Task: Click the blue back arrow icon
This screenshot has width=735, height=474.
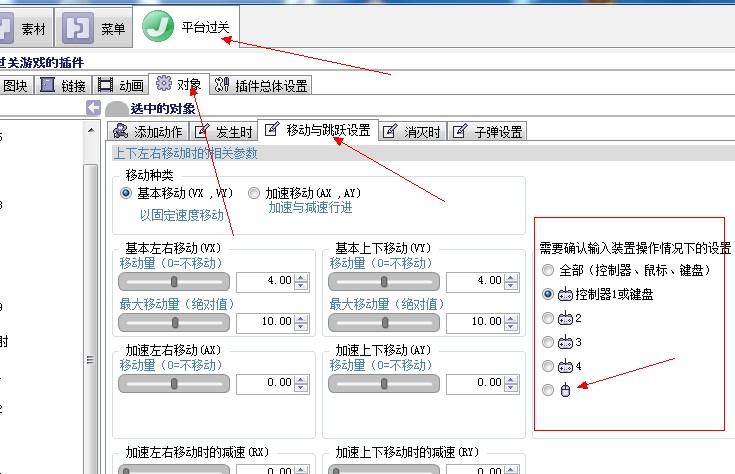Action: pyautogui.click(x=93, y=108)
